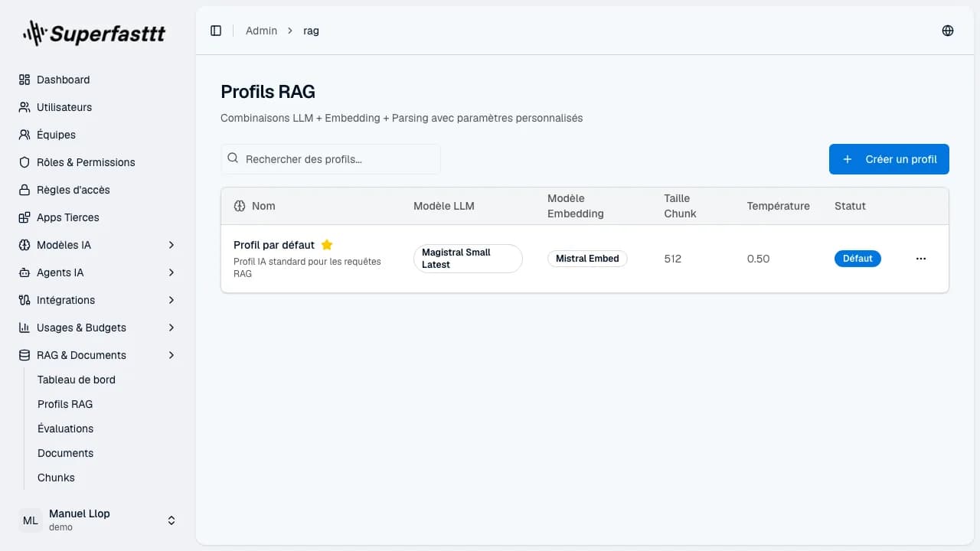Viewport: 980px width, 551px height.
Task: Open Règles d'accès page
Action: click(x=98, y=190)
